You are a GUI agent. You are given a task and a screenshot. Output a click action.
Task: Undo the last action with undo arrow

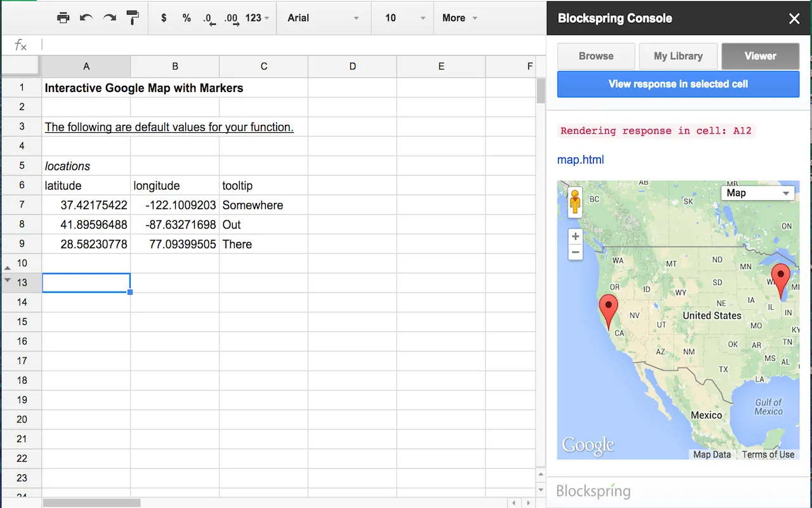pos(86,18)
